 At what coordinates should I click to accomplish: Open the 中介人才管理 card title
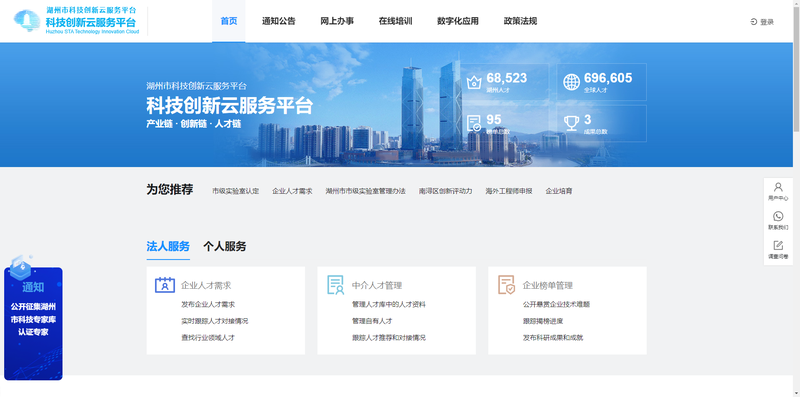[x=377, y=286]
